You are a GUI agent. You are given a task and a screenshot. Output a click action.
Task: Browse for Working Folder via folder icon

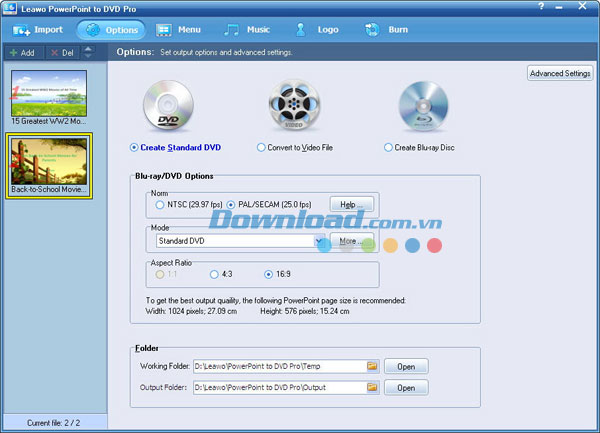coord(372,366)
